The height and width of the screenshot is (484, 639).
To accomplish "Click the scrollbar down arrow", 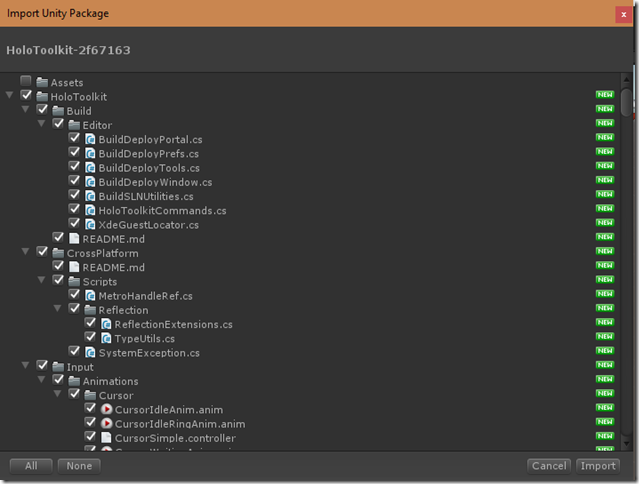I will click(626, 443).
